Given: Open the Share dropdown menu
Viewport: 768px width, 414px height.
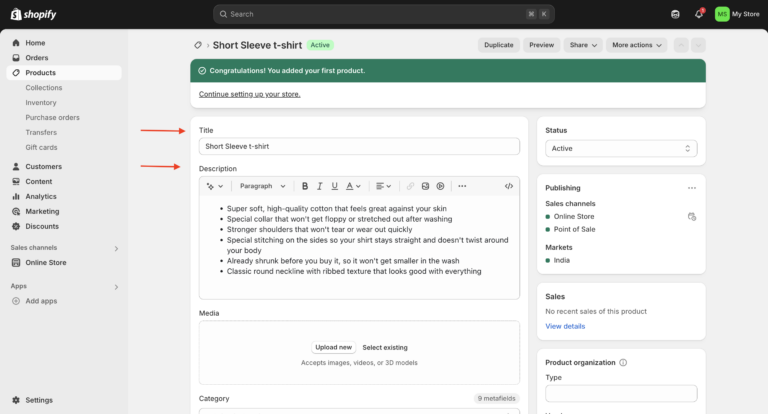Looking at the screenshot, I should coord(583,45).
